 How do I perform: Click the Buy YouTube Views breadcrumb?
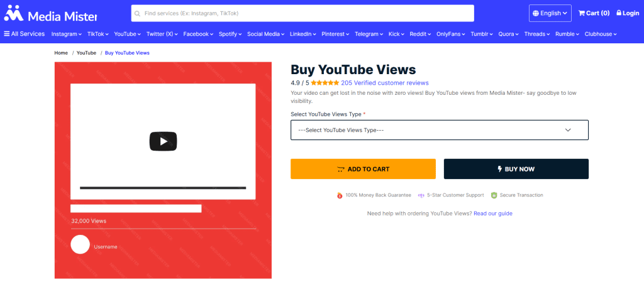127,53
